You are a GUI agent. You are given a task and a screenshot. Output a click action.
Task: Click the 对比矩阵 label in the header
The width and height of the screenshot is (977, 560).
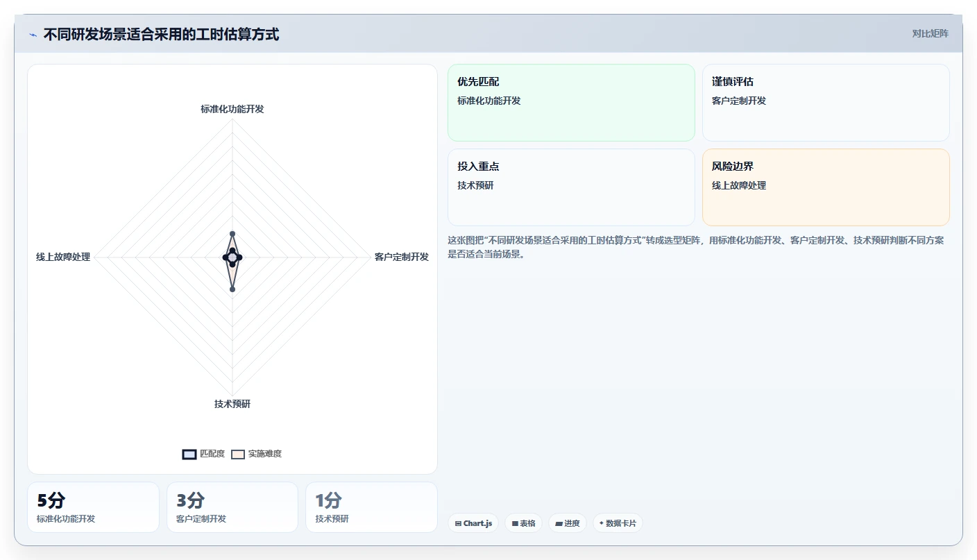click(930, 33)
